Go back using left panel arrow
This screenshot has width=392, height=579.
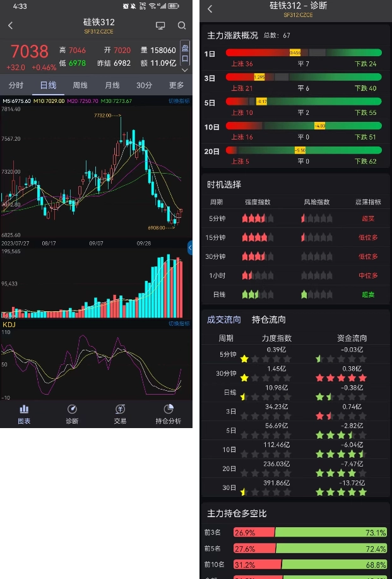10,26
